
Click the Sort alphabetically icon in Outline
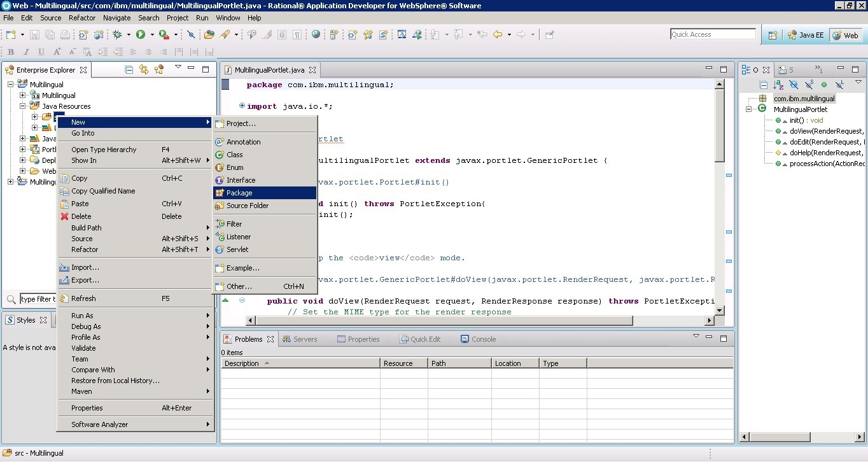coord(778,84)
